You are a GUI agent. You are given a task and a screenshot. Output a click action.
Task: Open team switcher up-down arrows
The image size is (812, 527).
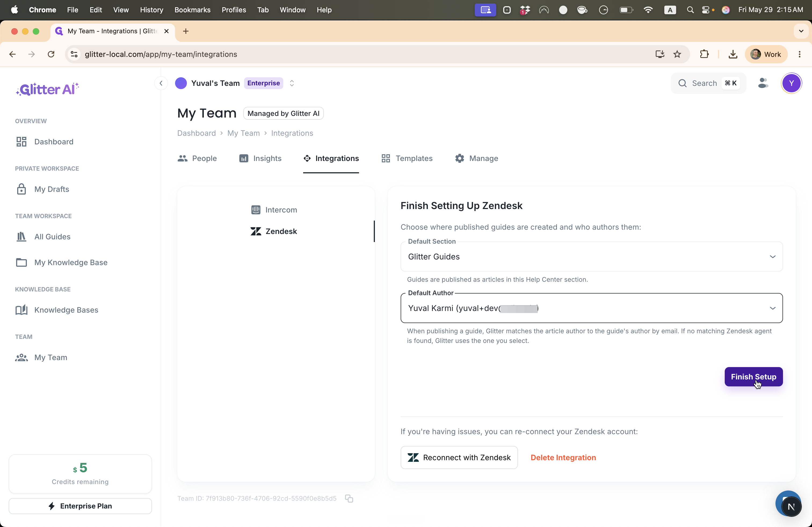pyautogui.click(x=292, y=83)
